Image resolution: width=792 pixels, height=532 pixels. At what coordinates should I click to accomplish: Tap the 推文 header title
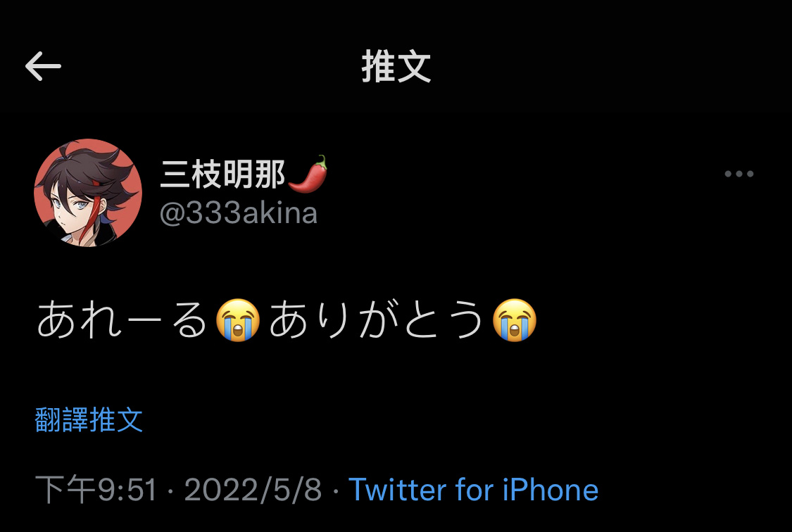396,67
